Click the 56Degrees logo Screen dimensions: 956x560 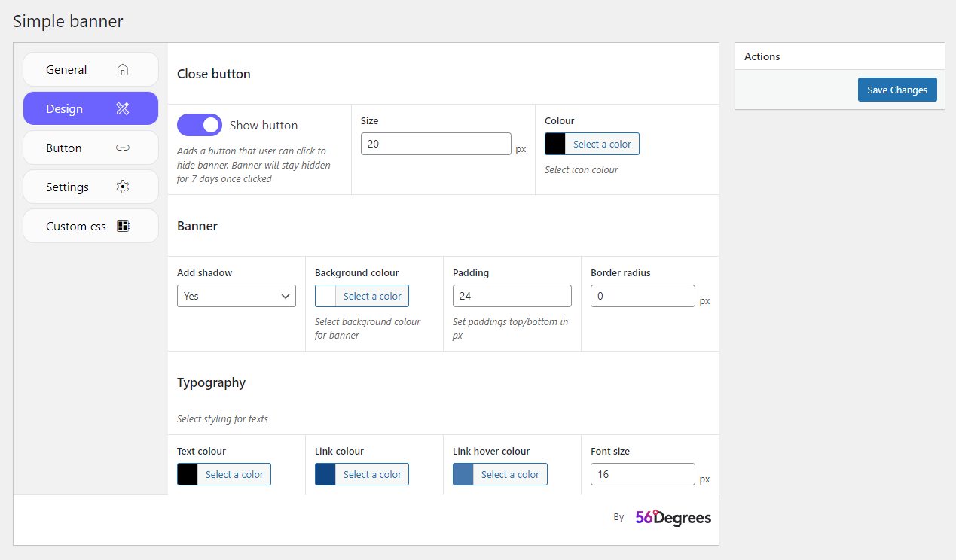click(x=673, y=518)
